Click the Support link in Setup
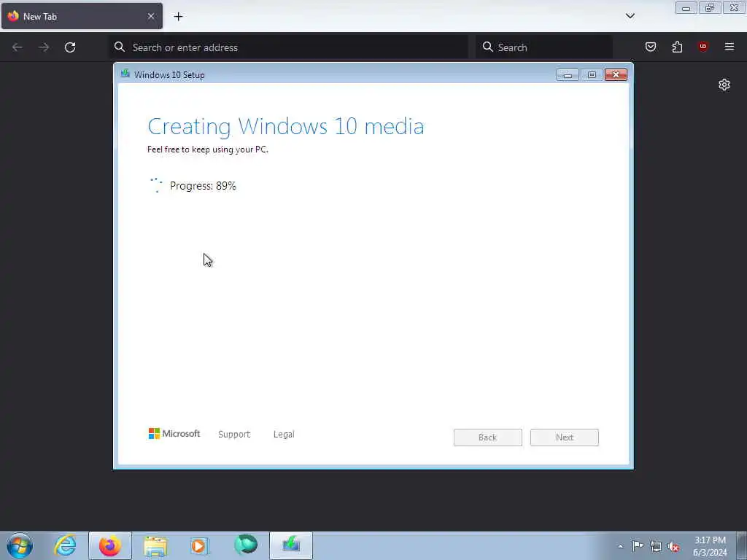The width and height of the screenshot is (747, 560). tap(234, 435)
